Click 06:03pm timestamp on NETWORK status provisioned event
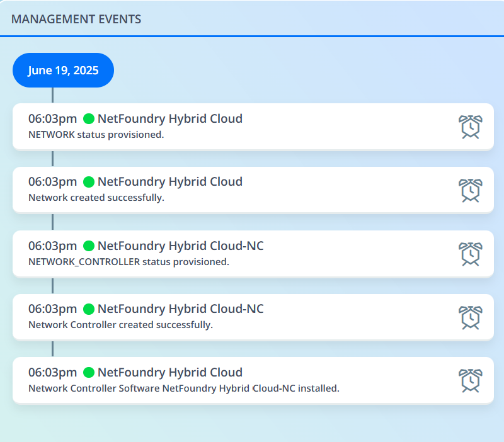This screenshot has width=504, height=442. tap(53, 119)
